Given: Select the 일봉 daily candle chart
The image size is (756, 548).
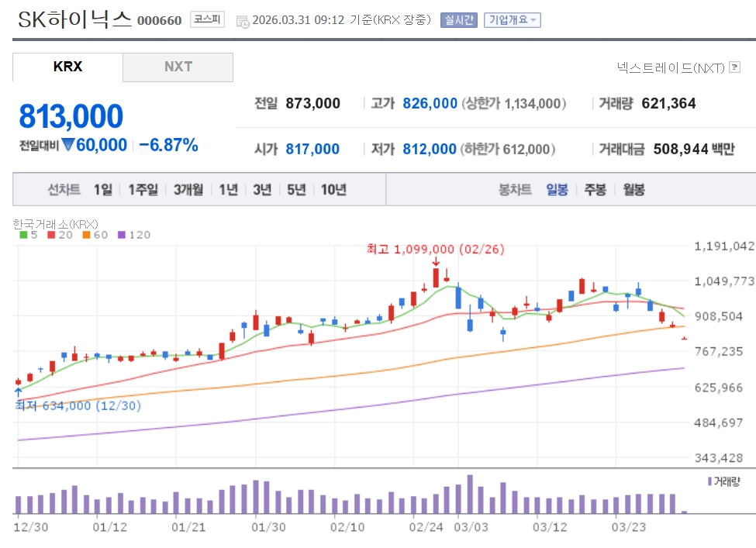Looking at the screenshot, I should click(x=557, y=190).
